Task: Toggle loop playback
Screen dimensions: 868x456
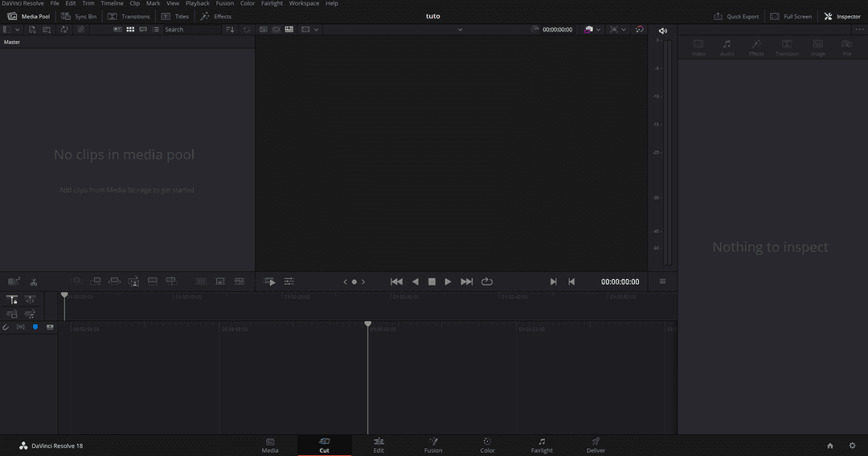Action: 486,281
